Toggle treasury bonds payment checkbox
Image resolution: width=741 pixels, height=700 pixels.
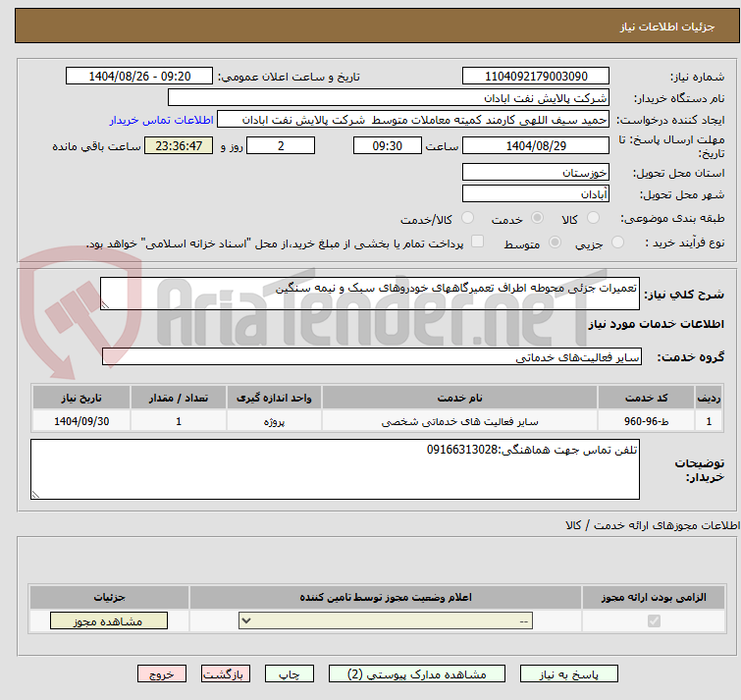coord(478,242)
